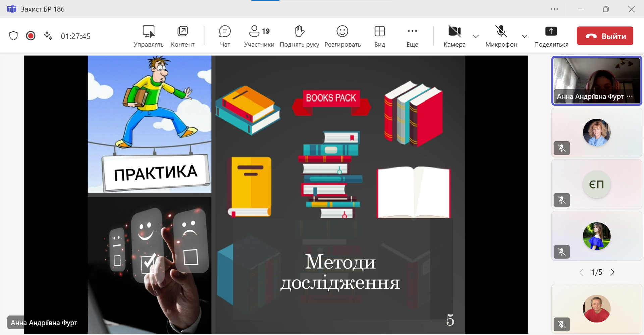The height and width of the screenshot is (335, 644).
Task: Show the Участники list
Action: (x=259, y=36)
